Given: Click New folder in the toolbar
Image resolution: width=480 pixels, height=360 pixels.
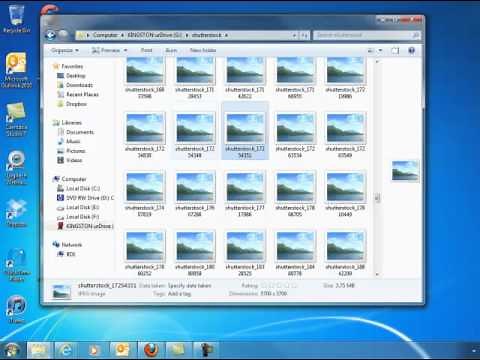Looking at the screenshot, I should [203, 50].
